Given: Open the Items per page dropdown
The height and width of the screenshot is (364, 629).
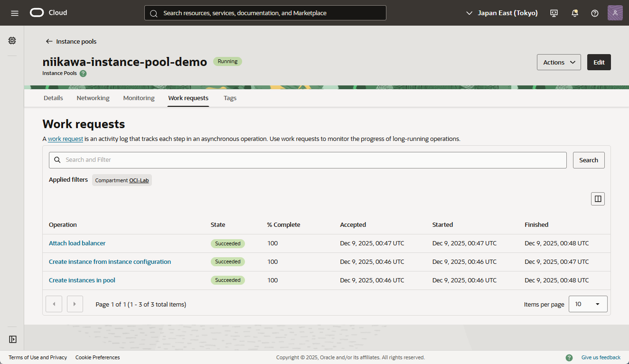Looking at the screenshot, I should (x=588, y=304).
